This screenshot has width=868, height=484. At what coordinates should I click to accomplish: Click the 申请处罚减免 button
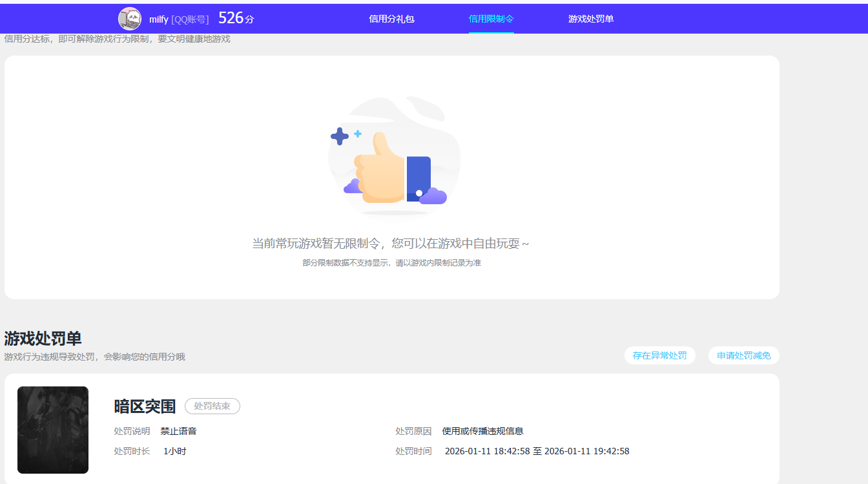(x=744, y=355)
